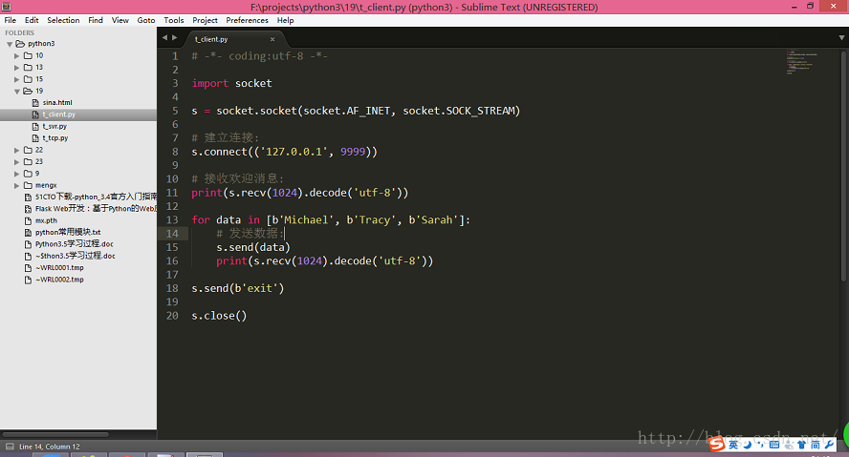Switch to the t_client.py tab
The image size is (849, 457).
click(x=213, y=39)
